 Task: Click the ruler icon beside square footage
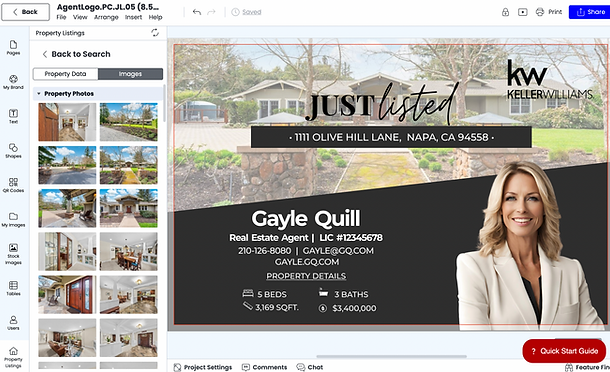(248, 306)
